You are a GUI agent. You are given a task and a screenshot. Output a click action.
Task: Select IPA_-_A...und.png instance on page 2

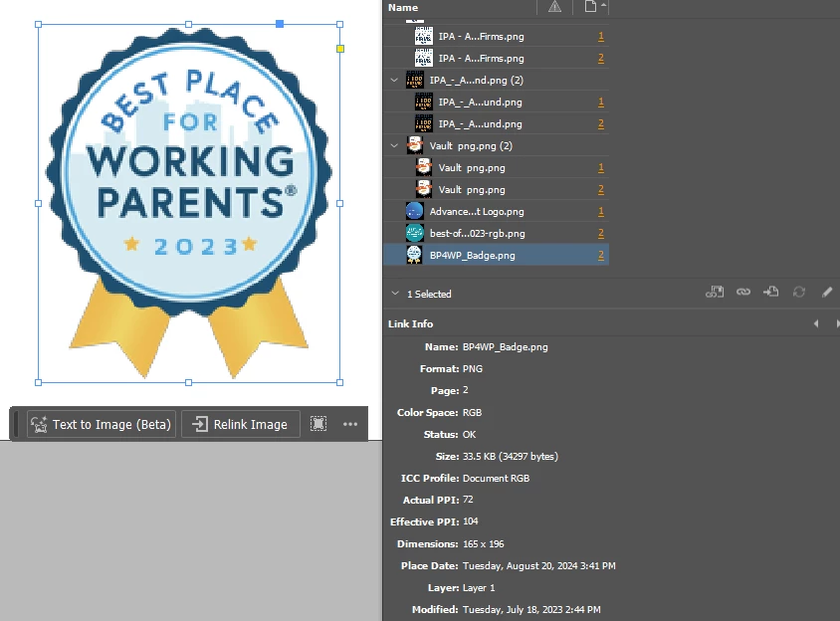(496, 123)
